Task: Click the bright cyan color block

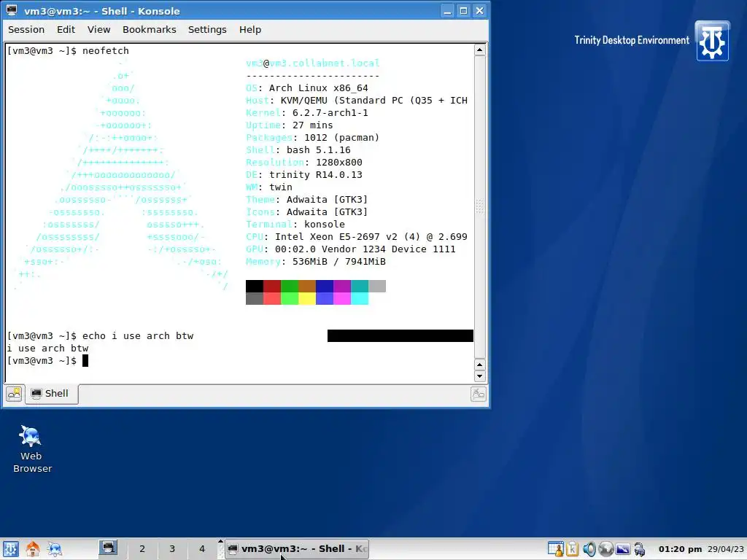Action: coord(360,298)
